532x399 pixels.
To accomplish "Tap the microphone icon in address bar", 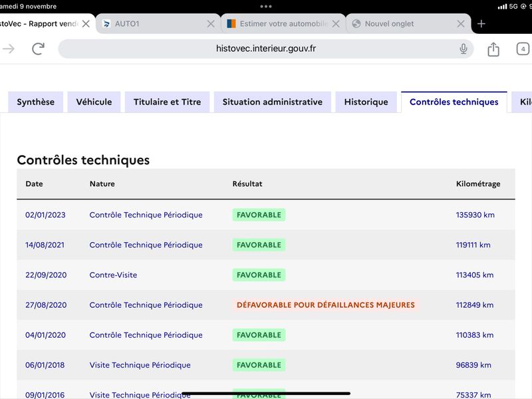I will tap(463, 49).
